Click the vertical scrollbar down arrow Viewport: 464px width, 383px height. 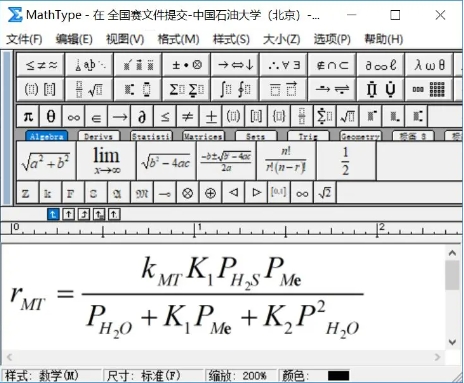[452, 342]
